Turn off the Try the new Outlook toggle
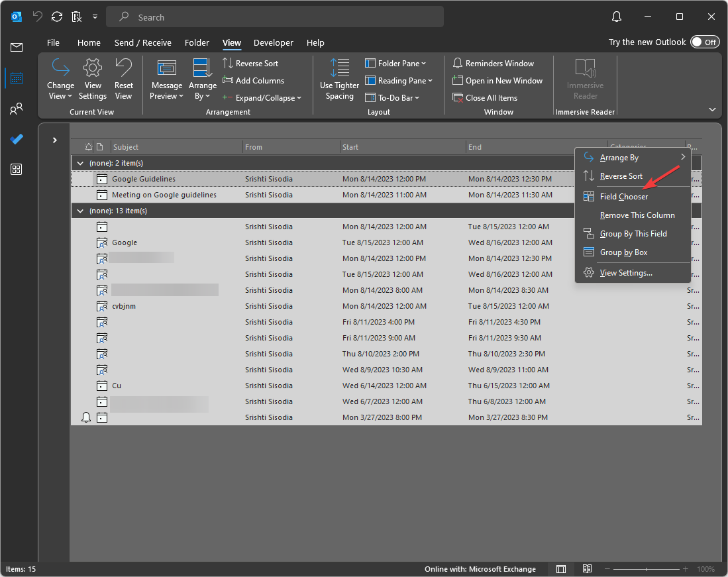 [x=704, y=42]
